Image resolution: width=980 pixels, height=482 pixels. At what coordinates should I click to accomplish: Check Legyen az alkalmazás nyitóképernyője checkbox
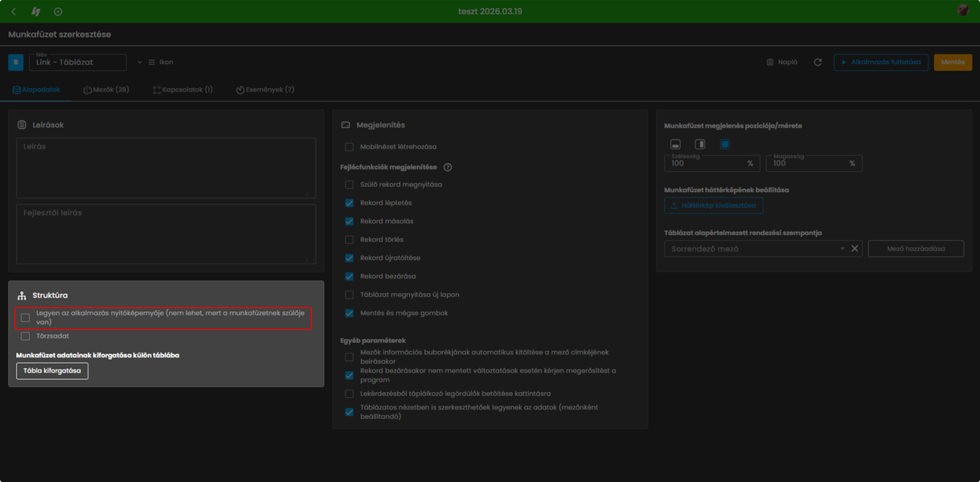coord(25,318)
